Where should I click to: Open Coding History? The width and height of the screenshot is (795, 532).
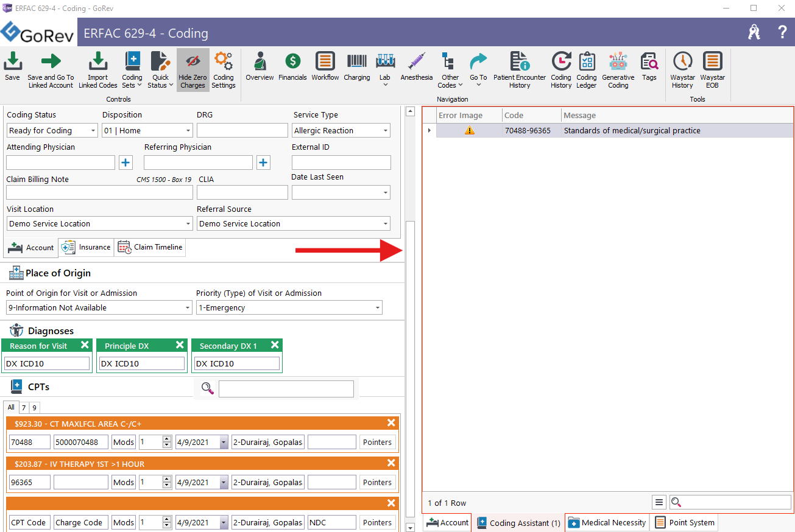click(x=561, y=70)
